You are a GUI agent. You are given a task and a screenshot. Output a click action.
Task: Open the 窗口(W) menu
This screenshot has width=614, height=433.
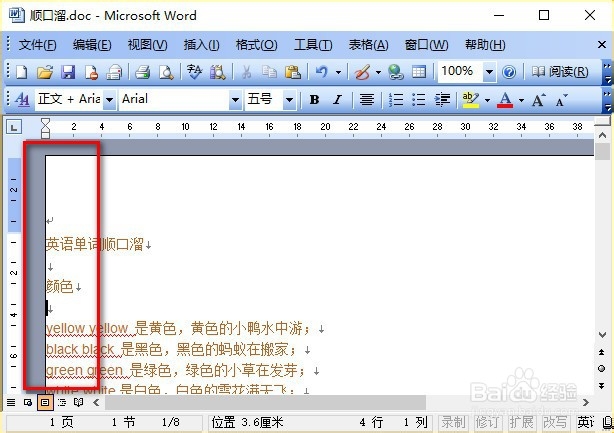pos(426,45)
